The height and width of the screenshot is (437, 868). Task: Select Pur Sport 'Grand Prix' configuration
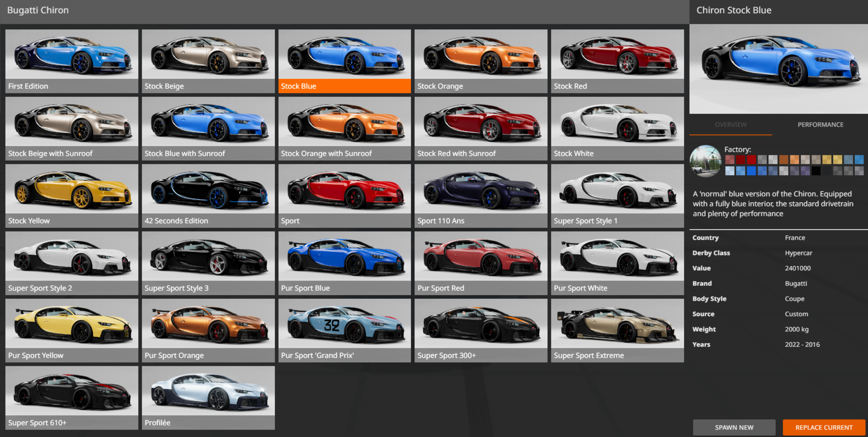click(344, 330)
